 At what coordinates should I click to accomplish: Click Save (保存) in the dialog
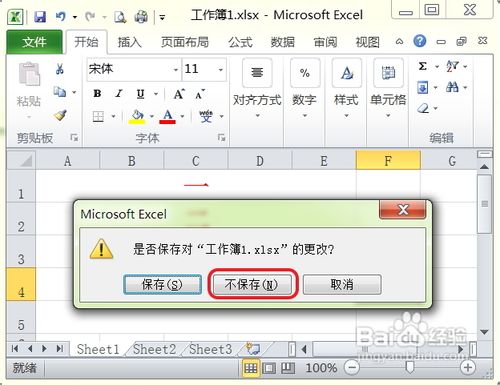click(x=162, y=284)
